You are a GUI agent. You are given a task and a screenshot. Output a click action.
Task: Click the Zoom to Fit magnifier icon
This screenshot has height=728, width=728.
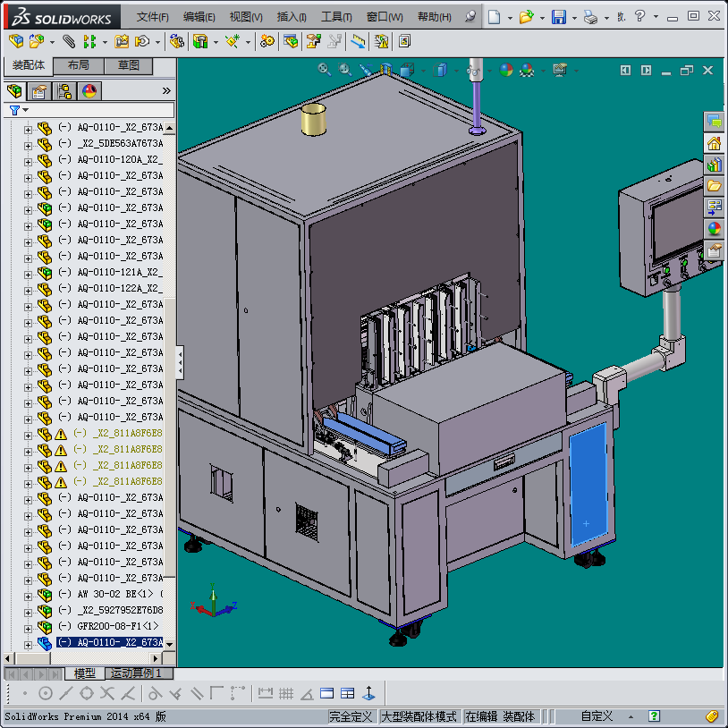(325, 69)
